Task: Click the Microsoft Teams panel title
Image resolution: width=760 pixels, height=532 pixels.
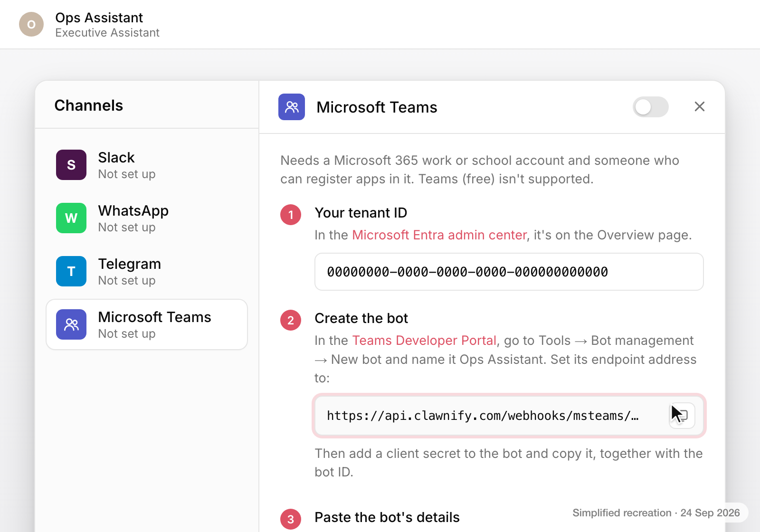Action: [x=377, y=107]
